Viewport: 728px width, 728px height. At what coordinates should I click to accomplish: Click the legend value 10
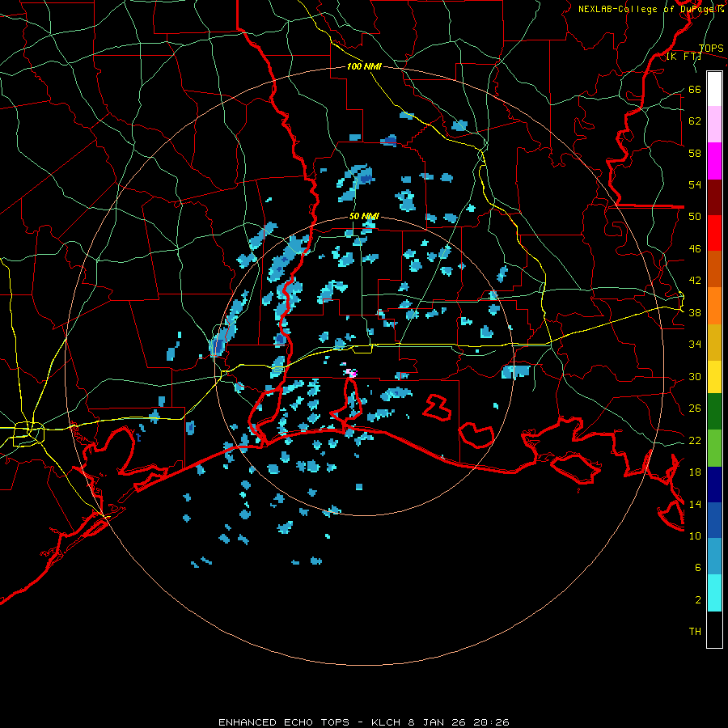[695, 536]
